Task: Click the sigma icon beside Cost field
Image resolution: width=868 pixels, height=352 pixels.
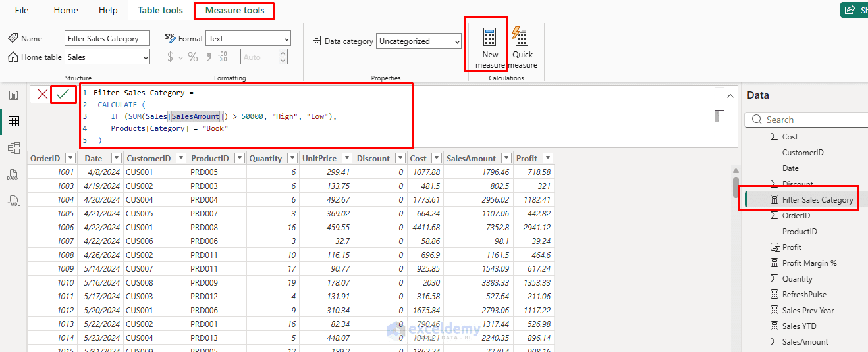Action: 774,137
